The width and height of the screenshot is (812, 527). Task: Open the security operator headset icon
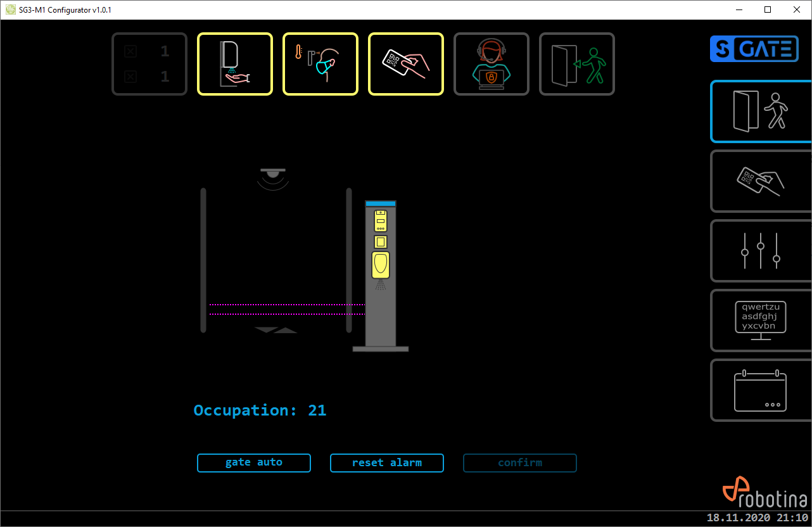(x=492, y=64)
